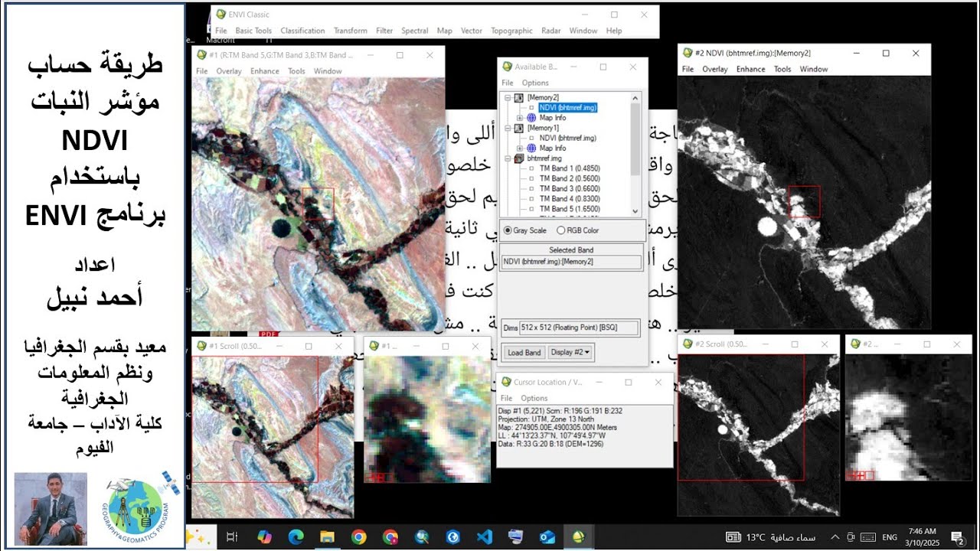
Task: Open the Transform menu
Action: click(351, 31)
